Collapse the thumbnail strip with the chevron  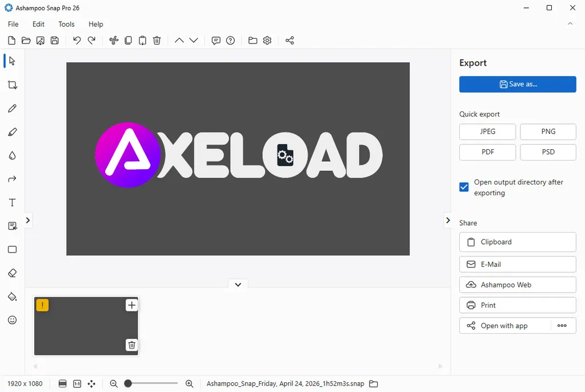[238, 285]
